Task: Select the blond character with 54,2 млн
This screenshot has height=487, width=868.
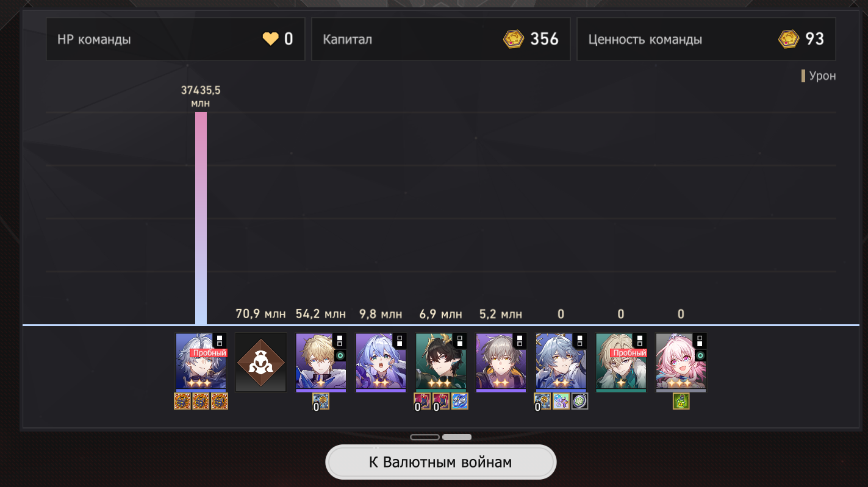Action: click(x=321, y=362)
